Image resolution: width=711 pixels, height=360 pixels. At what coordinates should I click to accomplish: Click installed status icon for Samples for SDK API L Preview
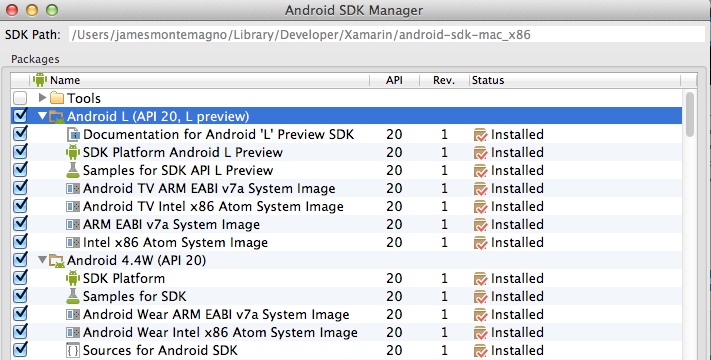(480, 171)
